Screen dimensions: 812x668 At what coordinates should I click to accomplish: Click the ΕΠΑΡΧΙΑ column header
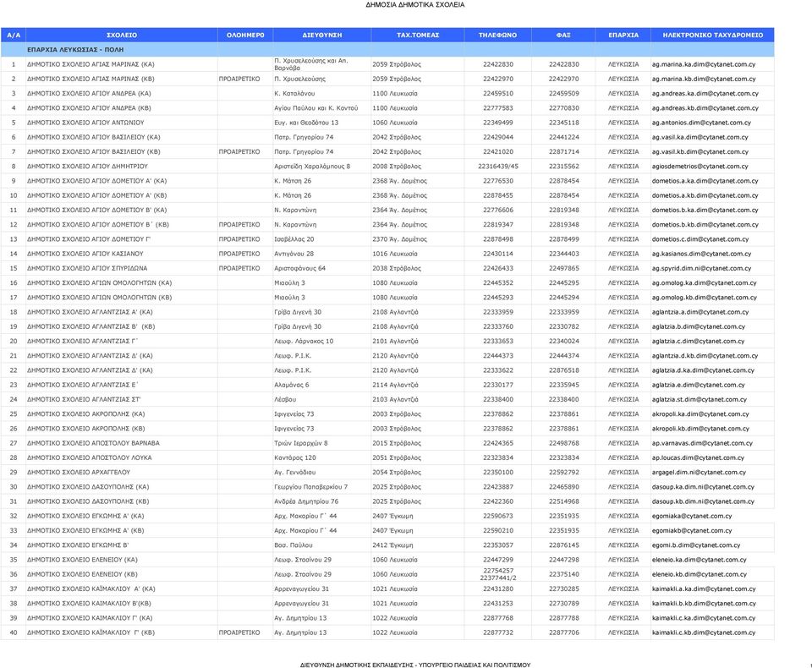(623, 36)
